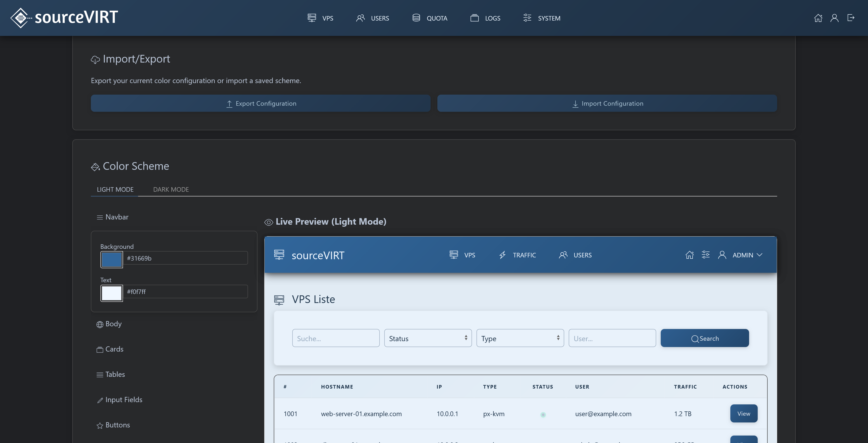Screen dimensions: 868x443
Task: Click the Suche... search field
Action: tap(336, 338)
